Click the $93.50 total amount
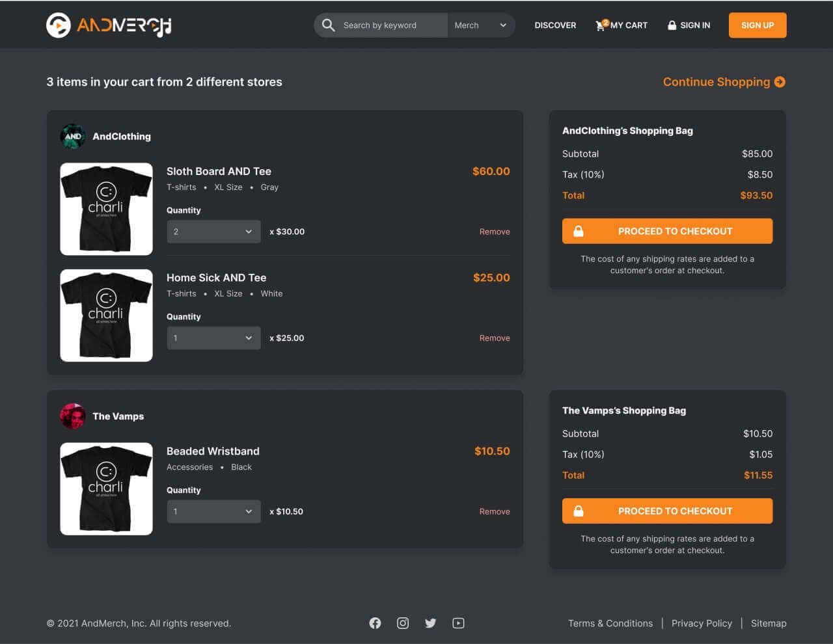The height and width of the screenshot is (644, 833). [756, 195]
